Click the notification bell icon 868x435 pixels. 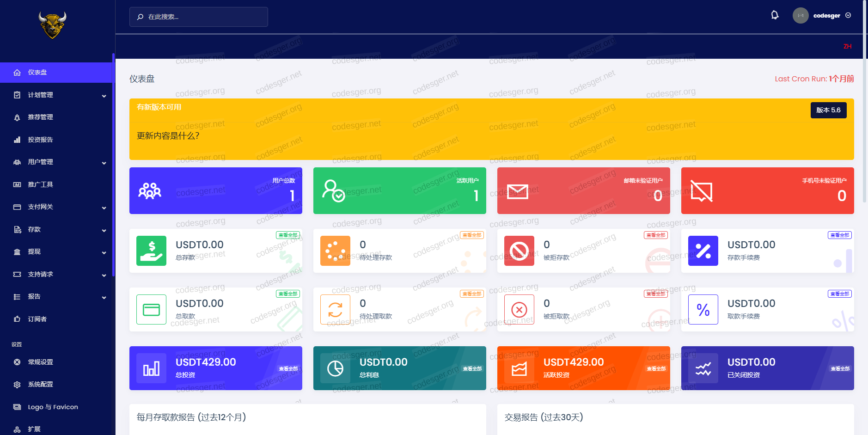click(x=775, y=15)
